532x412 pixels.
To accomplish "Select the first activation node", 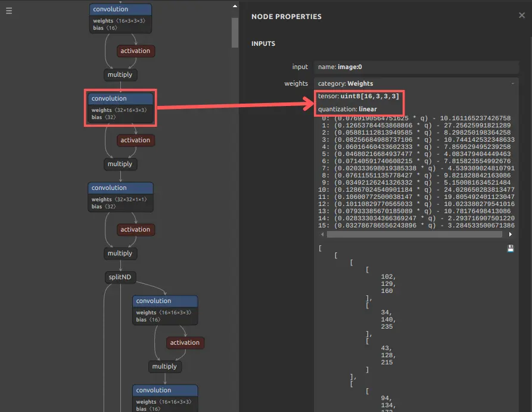I will click(135, 51).
